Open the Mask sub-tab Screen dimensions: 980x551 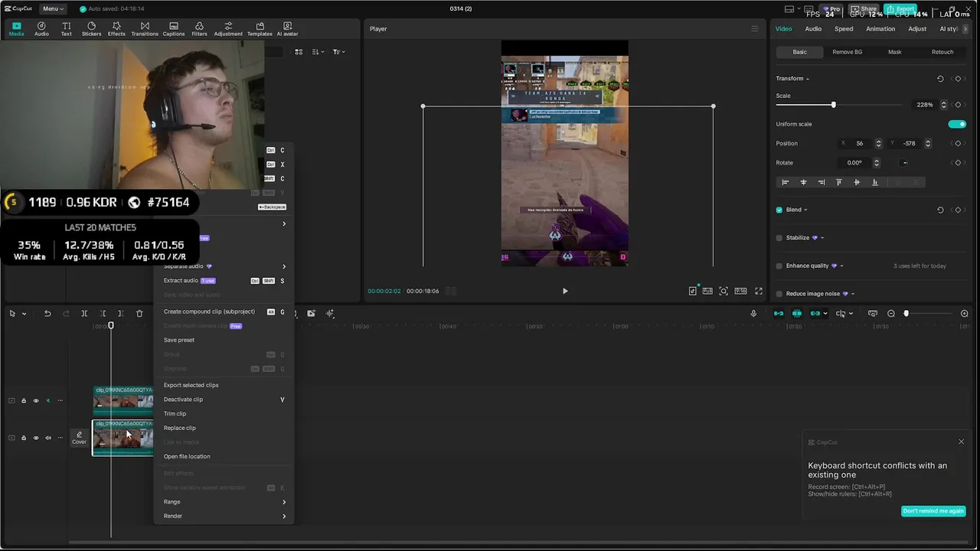pyautogui.click(x=894, y=52)
